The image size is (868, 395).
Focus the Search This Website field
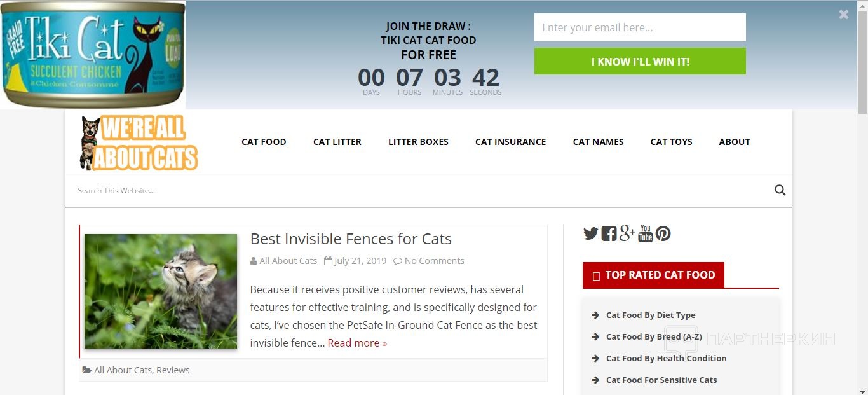pos(419,190)
